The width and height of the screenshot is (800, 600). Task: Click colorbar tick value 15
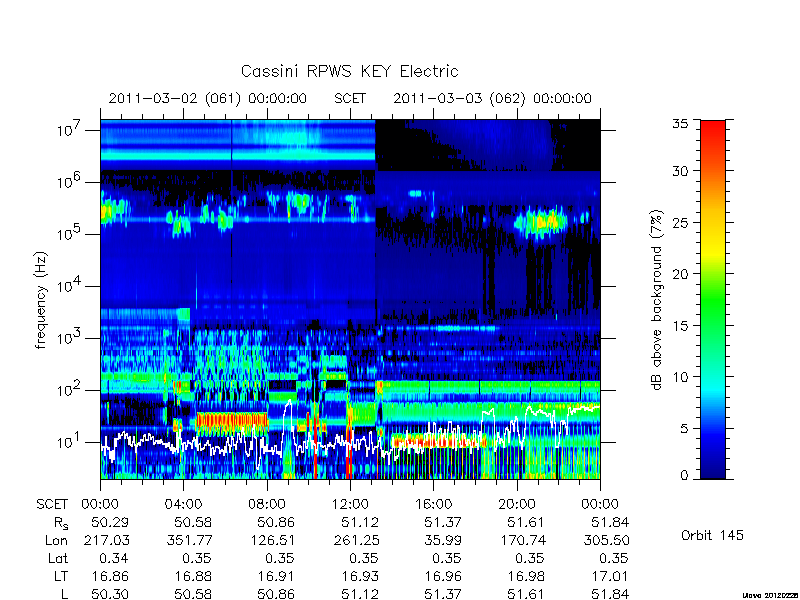tap(680, 325)
